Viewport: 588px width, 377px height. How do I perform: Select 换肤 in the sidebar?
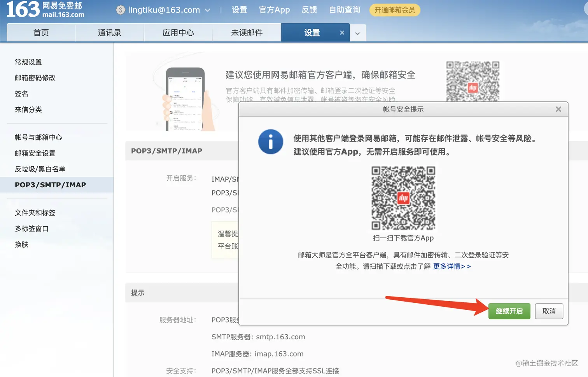pyautogui.click(x=21, y=244)
